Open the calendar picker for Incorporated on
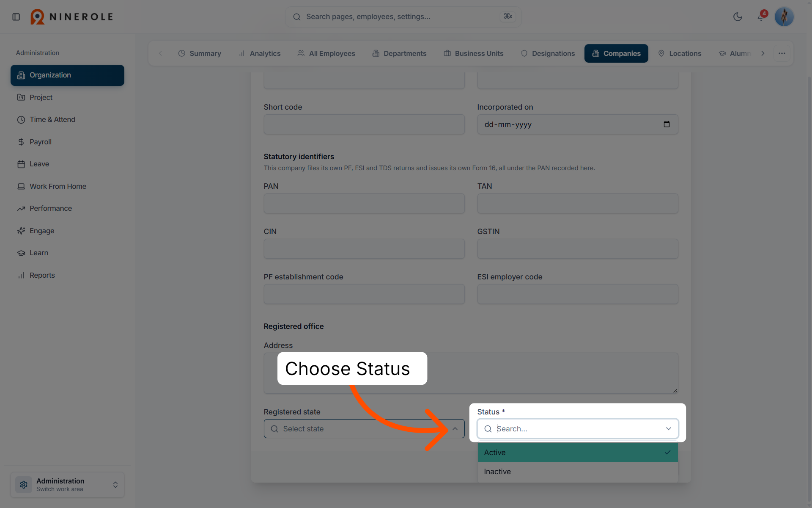812x508 pixels. pos(667,124)
